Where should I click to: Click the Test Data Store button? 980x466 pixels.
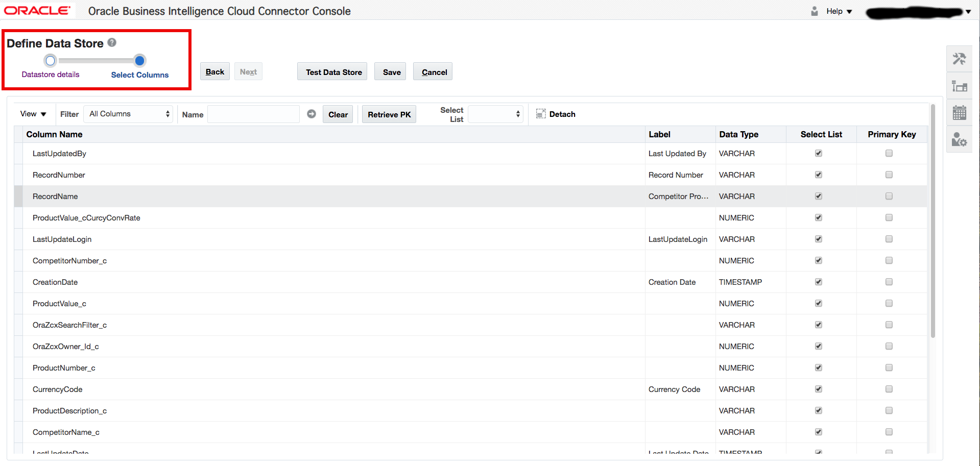click(333, 72)
